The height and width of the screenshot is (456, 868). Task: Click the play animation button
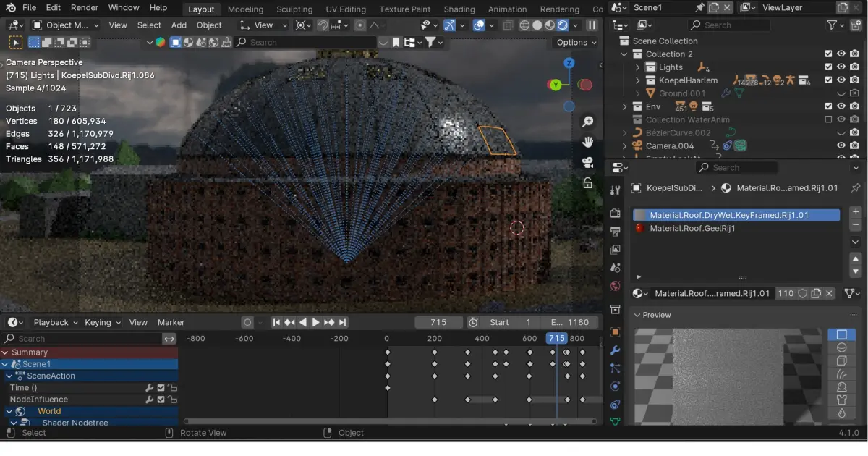315,322
